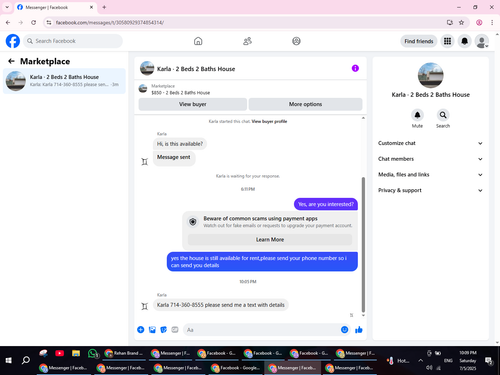Open the $850 - 2 Beds 2 Baths House listing
The width and height of the screenshot is (500, 375).
[x=181, y=93]
